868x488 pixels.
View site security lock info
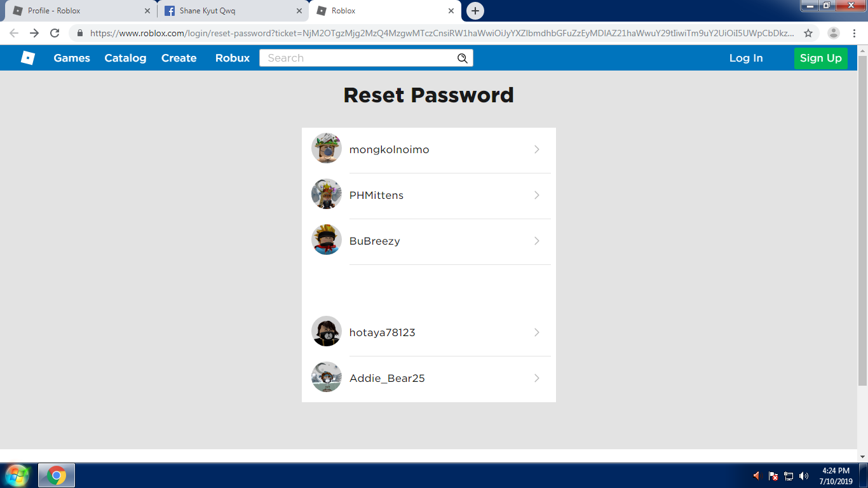80,33
